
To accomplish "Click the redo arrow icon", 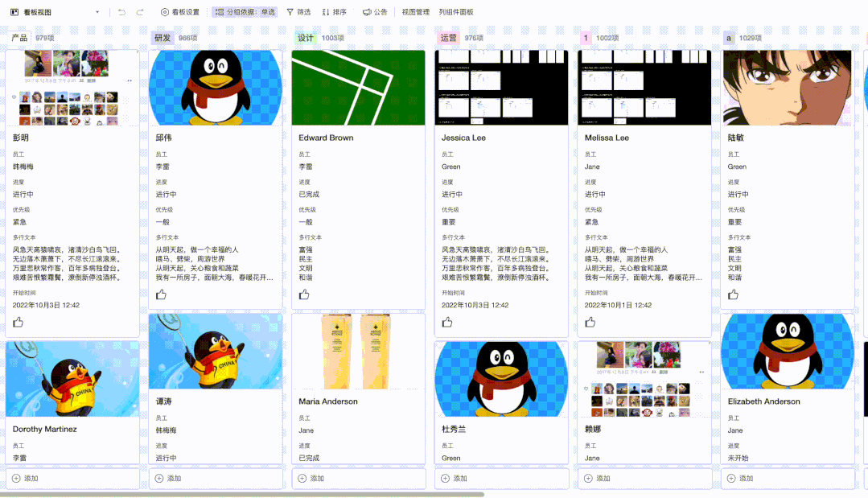I will click(x=138, y=11).
